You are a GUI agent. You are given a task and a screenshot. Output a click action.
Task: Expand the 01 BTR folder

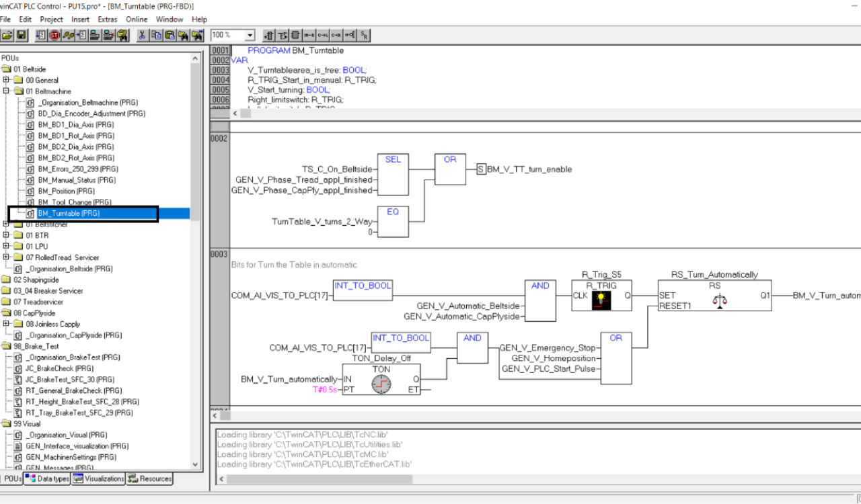tap(7, 235)
